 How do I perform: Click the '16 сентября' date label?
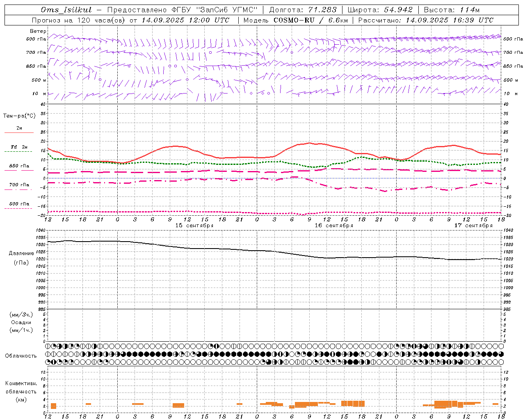point(334,226)
